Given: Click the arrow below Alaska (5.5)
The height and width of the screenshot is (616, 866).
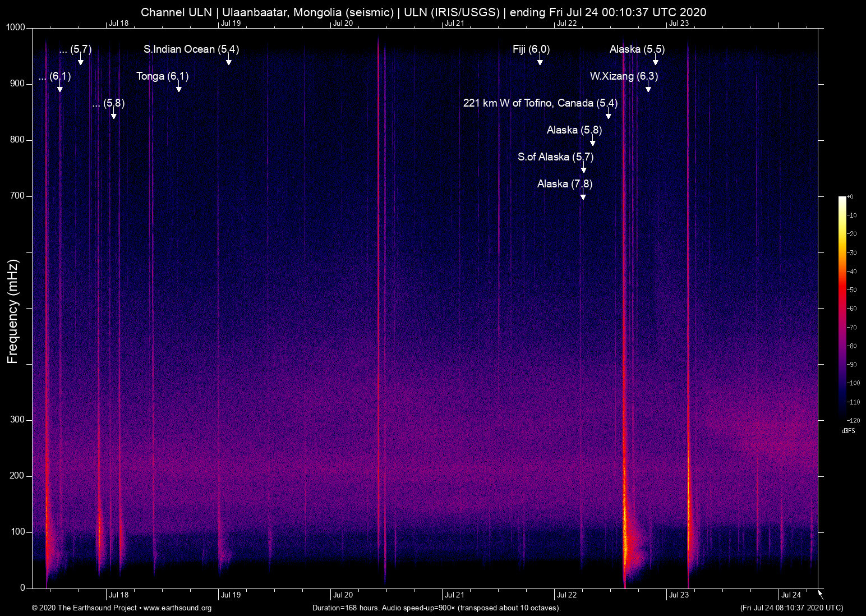Looking at the screenshot, I should coord(655,60).
